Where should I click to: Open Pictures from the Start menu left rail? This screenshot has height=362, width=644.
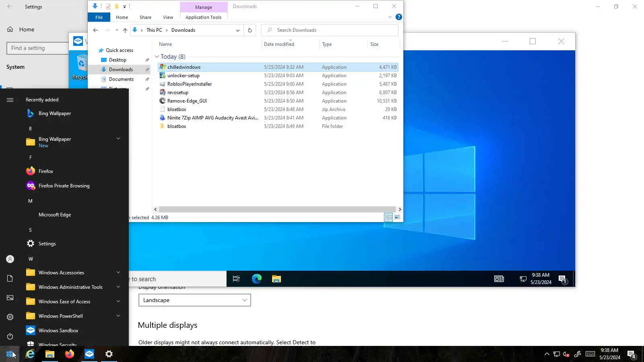pyautogui.click(x=10, y=298)
